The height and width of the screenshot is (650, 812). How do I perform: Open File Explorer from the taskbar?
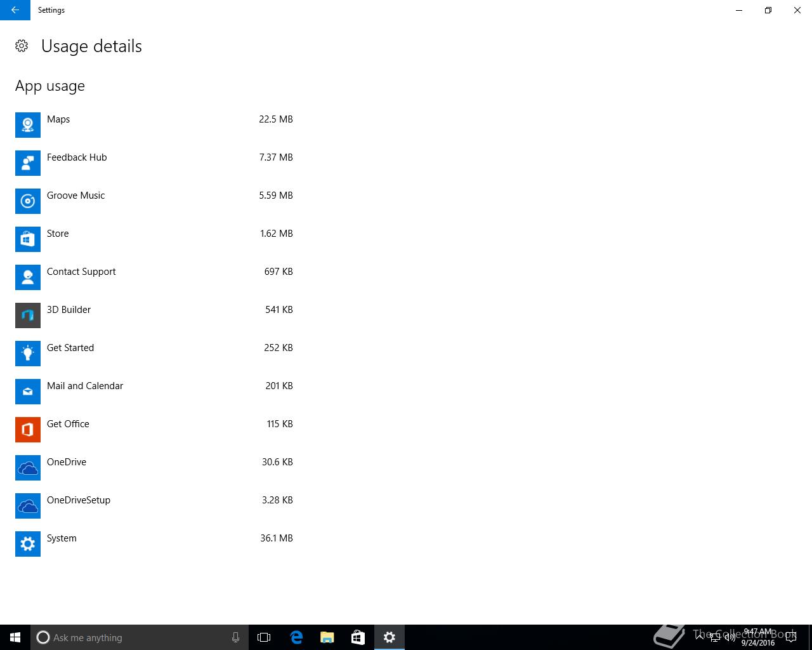pos(327,637)
